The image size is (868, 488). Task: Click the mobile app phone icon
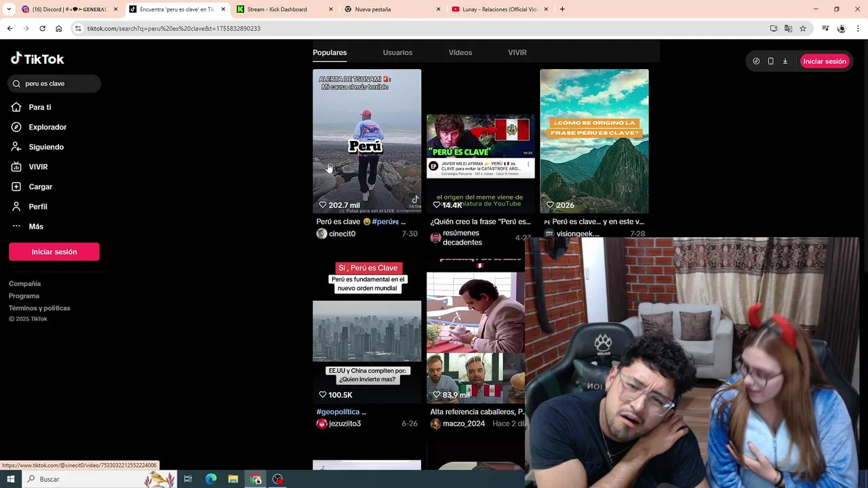(770, 61)
